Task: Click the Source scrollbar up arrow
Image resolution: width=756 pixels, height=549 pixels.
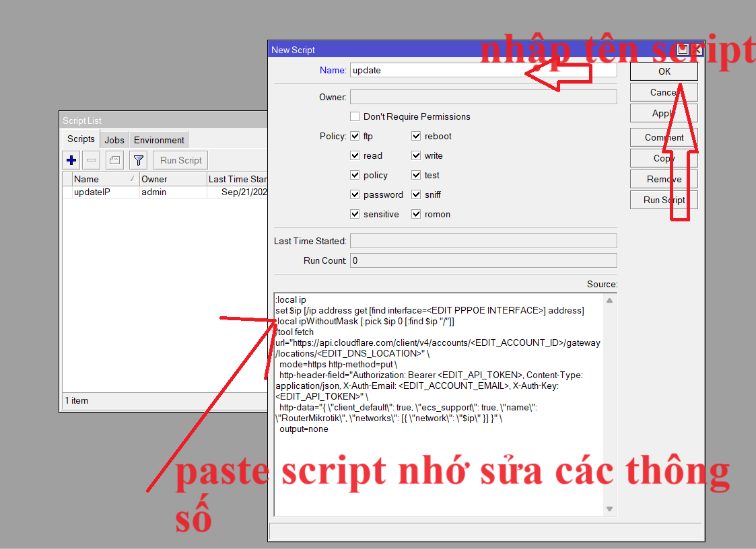Action: (x=609, y=300)
